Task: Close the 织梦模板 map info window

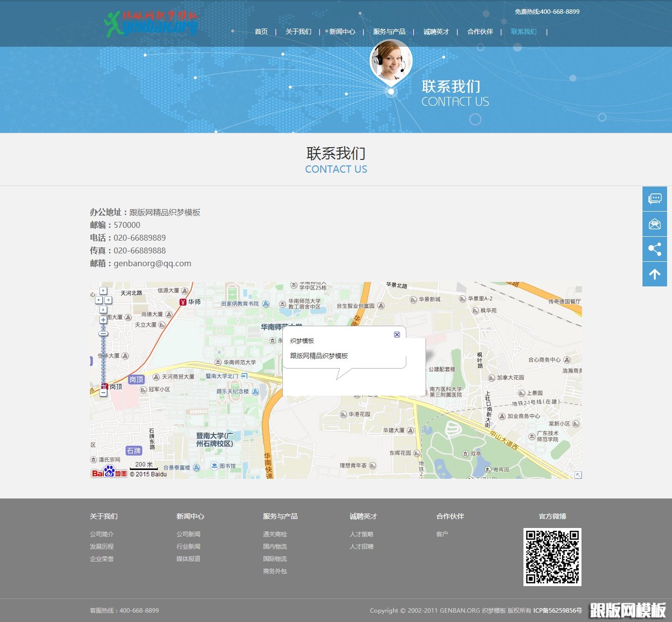Action: pyautogui.click(x=397, y=334)
